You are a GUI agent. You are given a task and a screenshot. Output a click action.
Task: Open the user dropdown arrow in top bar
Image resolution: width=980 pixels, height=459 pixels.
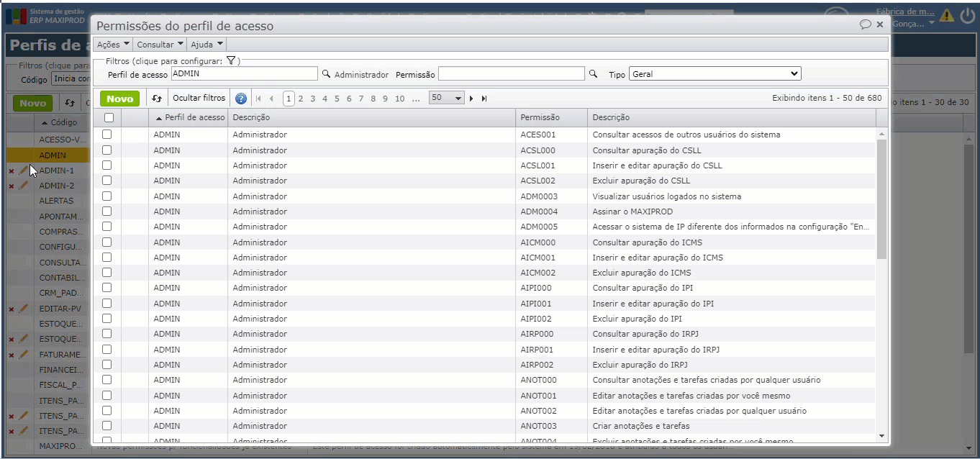(932, 24)
